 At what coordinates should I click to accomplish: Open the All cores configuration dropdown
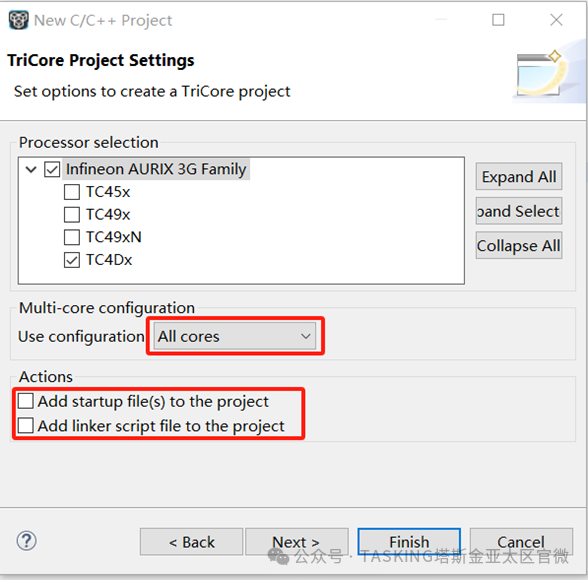[235, 336]
